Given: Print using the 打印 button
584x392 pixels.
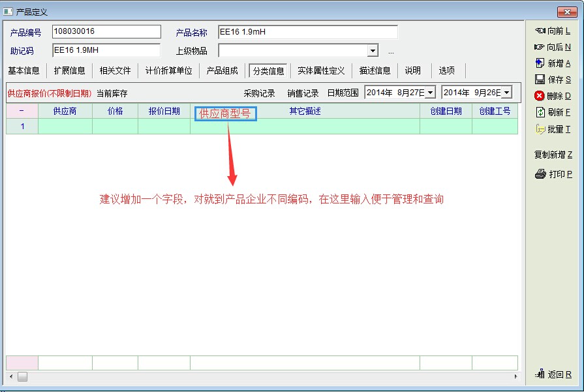Looking at the screenshot, I should tap(552, 174).
